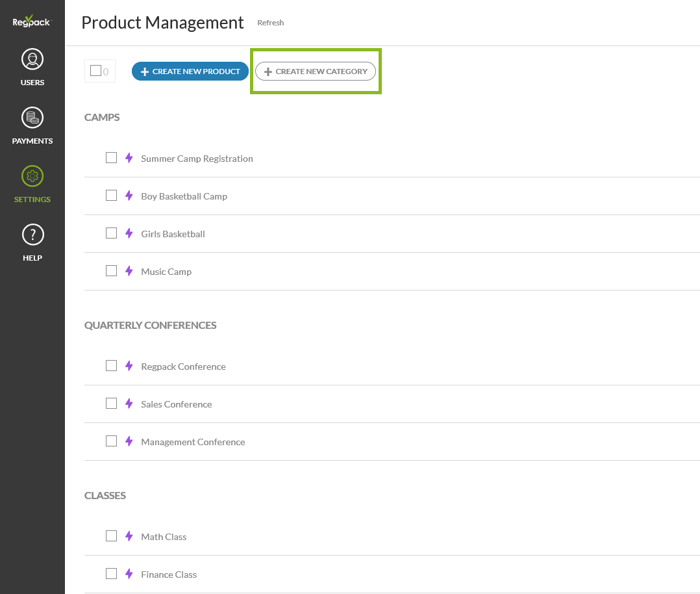Image resolution: width=700 pixels, height=594 pixels.
Task: Tick the Sales Conference checkbox
Action: [x=111, y=404]
